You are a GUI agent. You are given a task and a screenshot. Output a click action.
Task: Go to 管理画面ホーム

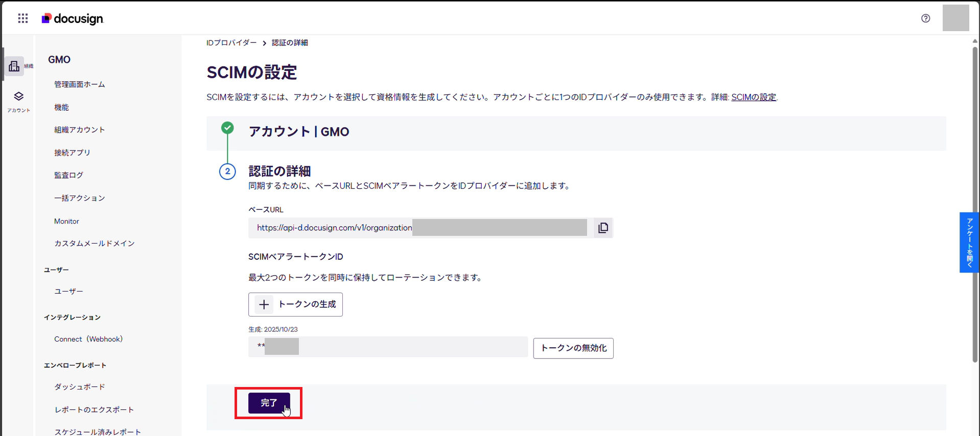[x=80, y=84]
